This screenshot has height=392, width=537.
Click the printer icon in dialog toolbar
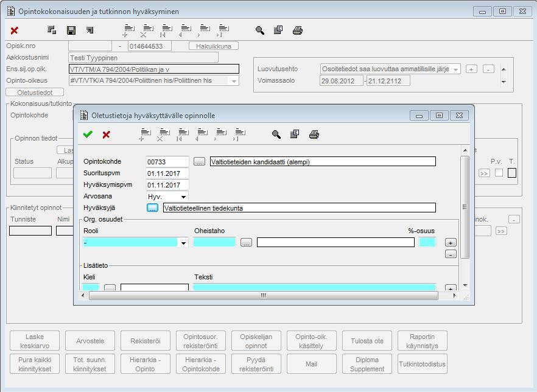[314, 135]
